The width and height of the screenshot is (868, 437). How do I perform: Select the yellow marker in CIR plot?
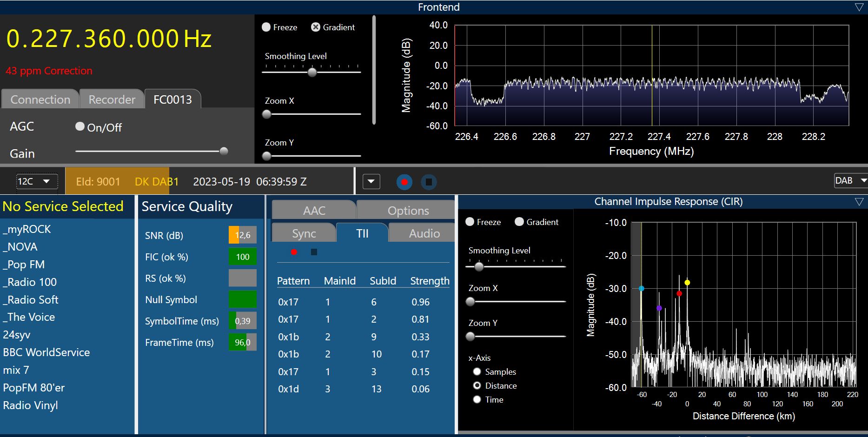coord(687,283)
